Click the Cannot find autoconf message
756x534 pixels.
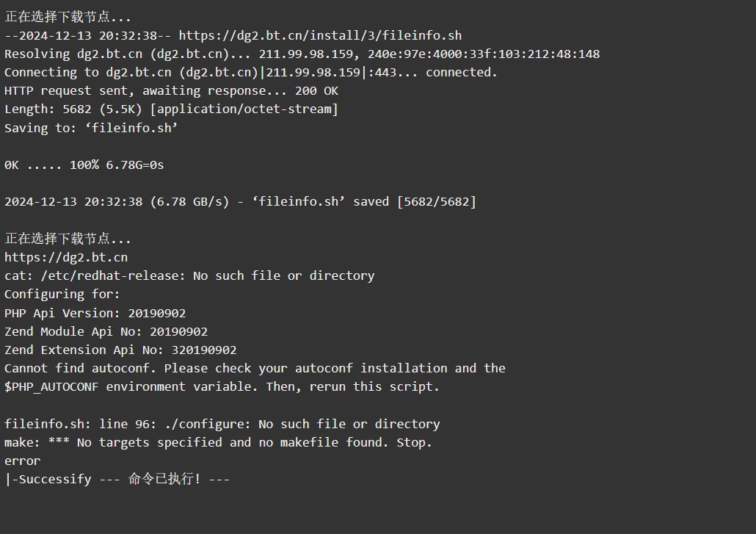pyautogui.click(x=255, y=369)
